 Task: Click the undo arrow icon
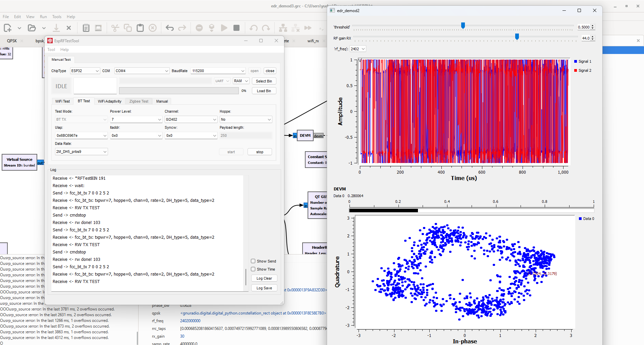(170, 28)
